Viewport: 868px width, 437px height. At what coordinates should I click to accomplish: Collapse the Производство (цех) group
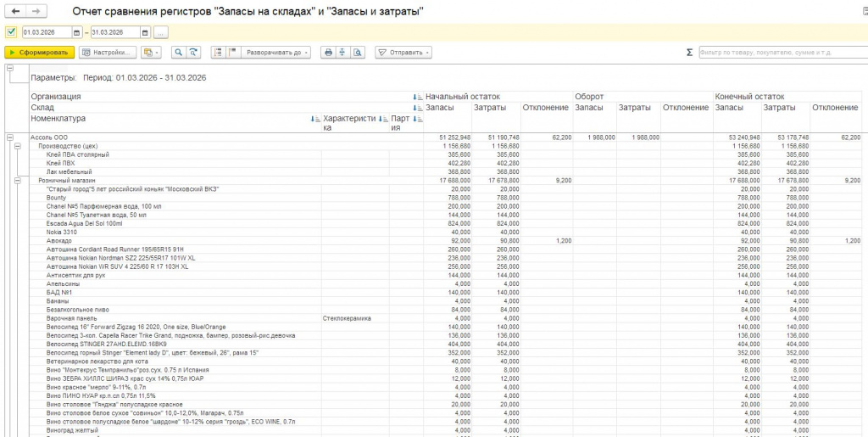click(x=17, y=146)
